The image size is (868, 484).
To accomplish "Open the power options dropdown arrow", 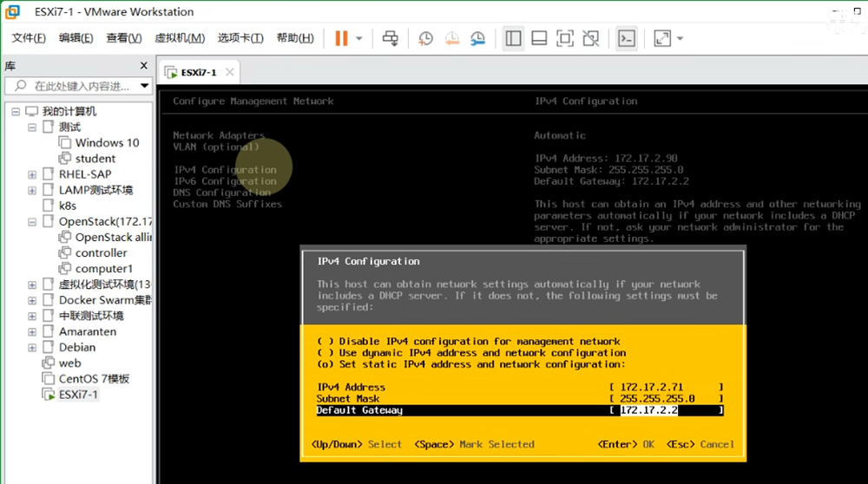I will pyautogui.click(x=359, y=38).
